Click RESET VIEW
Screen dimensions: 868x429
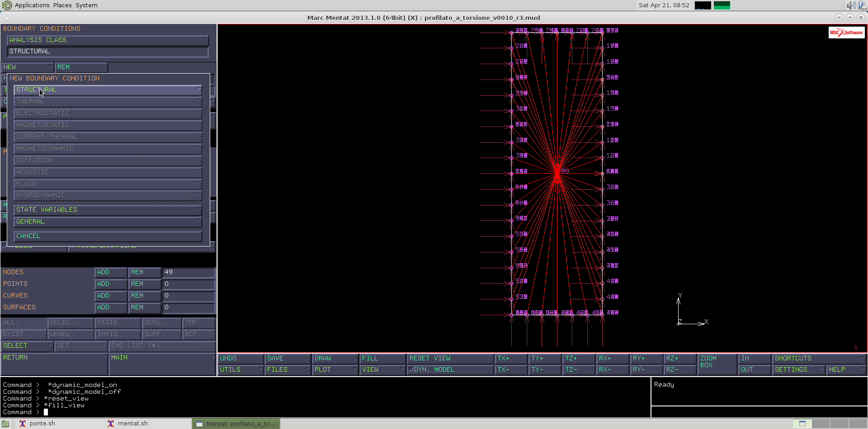click(x=450, y=359)
